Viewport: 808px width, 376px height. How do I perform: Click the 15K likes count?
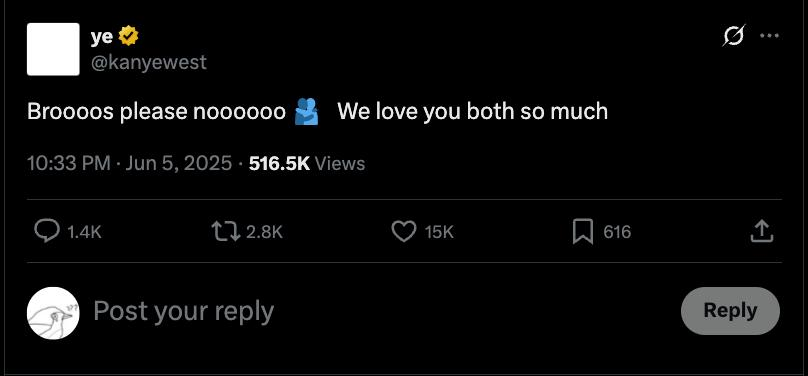(439, 232)
